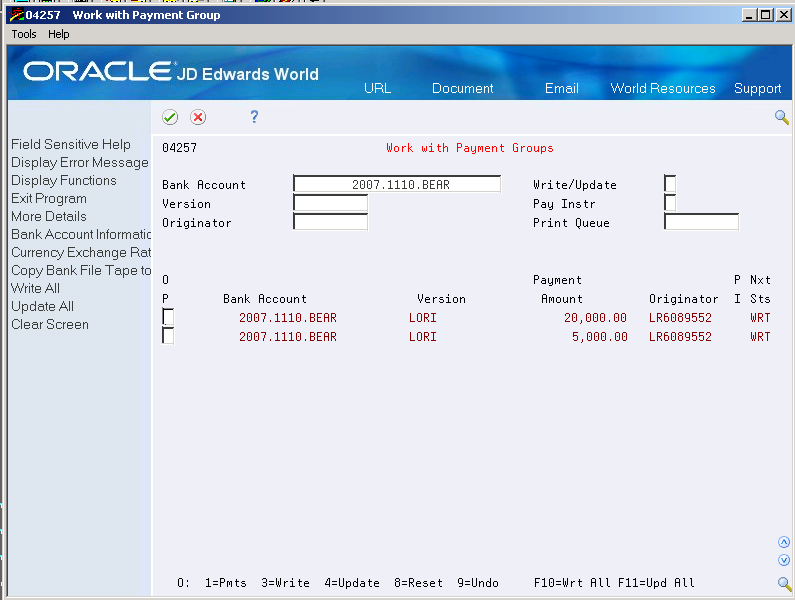This screenshot has height=600, width=795.
Task: Select Copy Bank File Tape option
Action: click(x=81, y=270)
